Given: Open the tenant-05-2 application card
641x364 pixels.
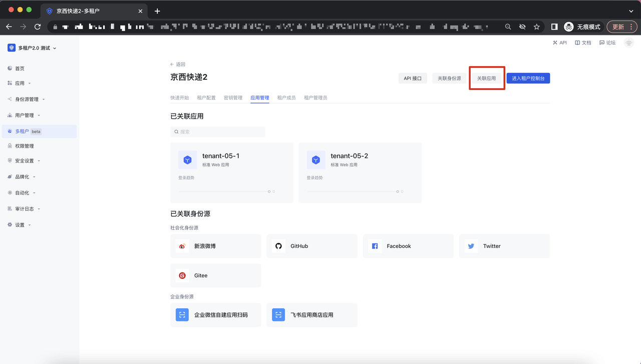Looking at the screenshot, I should click(360, 172).
